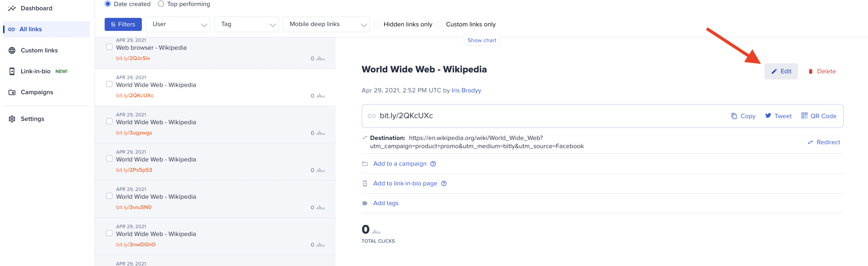Navigate to Campaigns
The height and width of the screenshot is (266, 868).
[37, 92]
